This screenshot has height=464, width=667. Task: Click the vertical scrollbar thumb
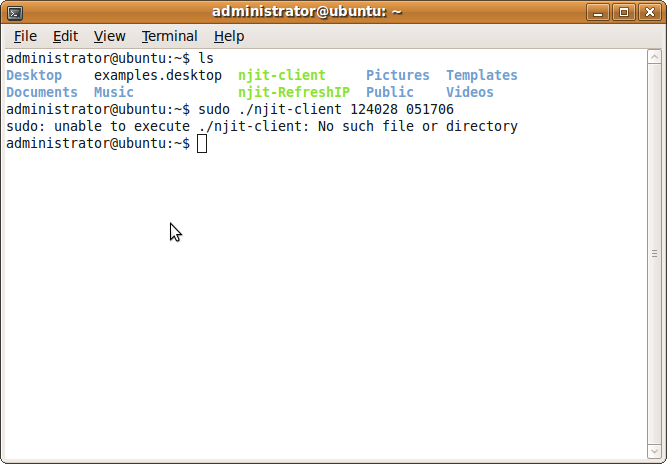pyautogui.click(x=654, y=254)
